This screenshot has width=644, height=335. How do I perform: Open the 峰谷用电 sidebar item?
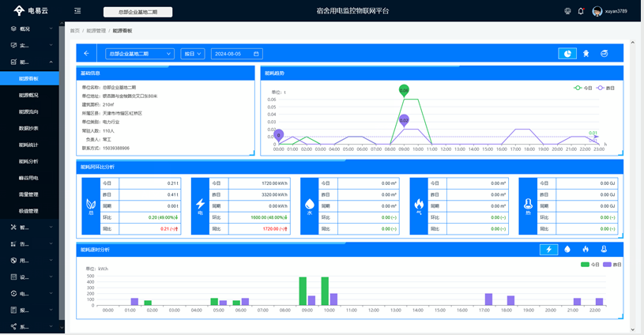[29, 178]
